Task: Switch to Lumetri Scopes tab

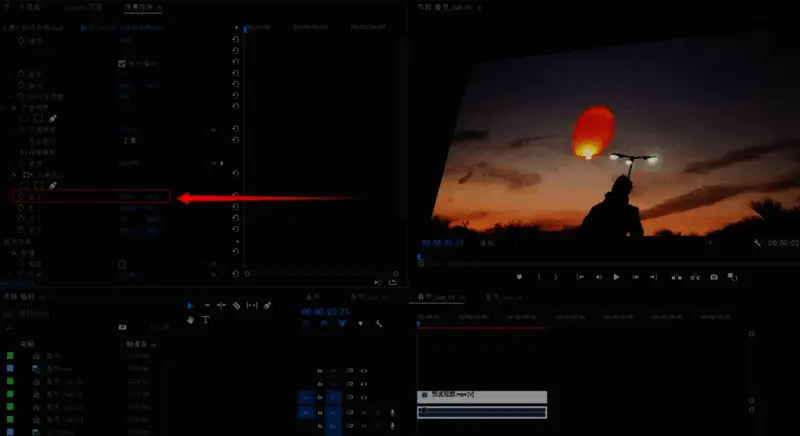Action: 84,7
